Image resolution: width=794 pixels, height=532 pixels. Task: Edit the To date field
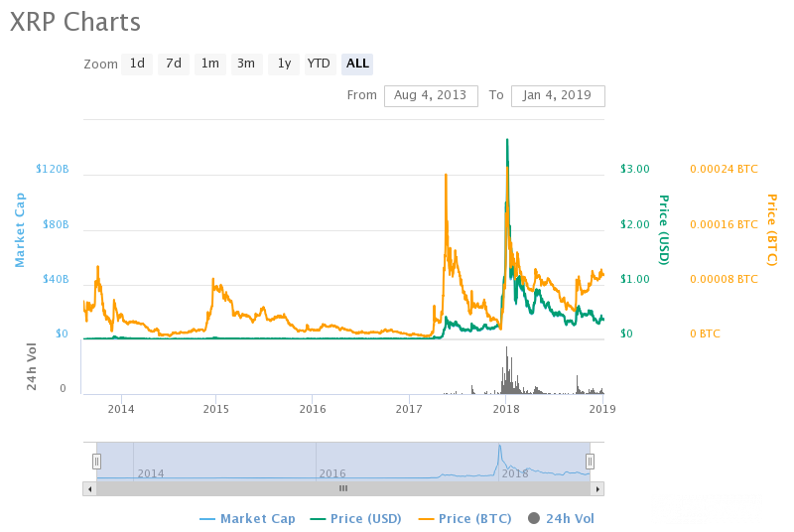pos(557,95)
